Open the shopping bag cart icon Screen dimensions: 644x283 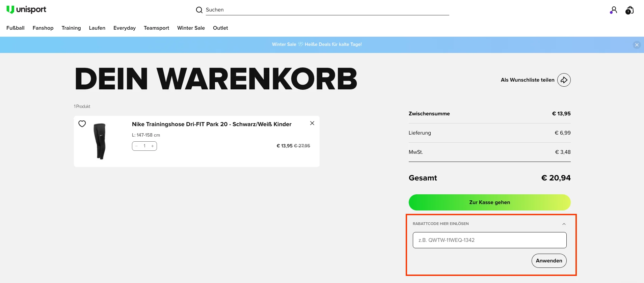(629, 10)
